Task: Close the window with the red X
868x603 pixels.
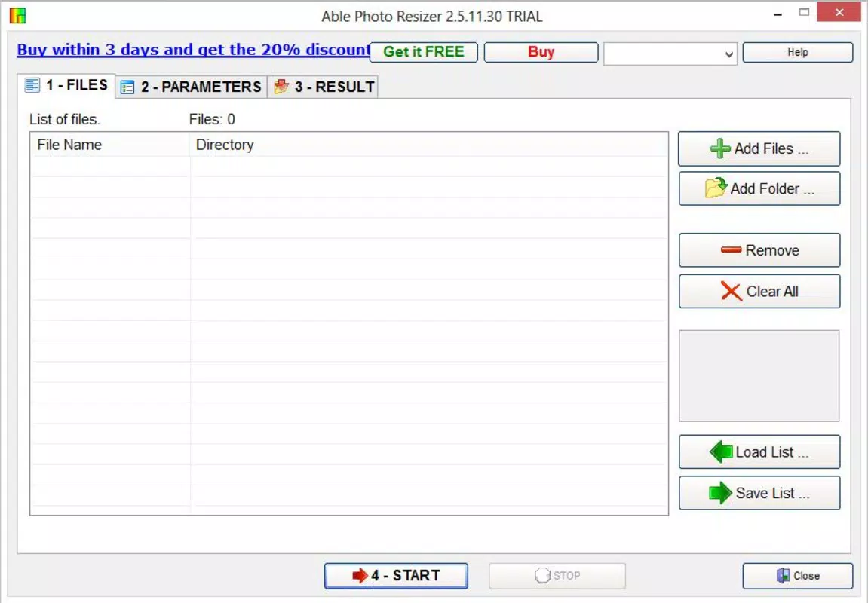Action: coord(839,12)
